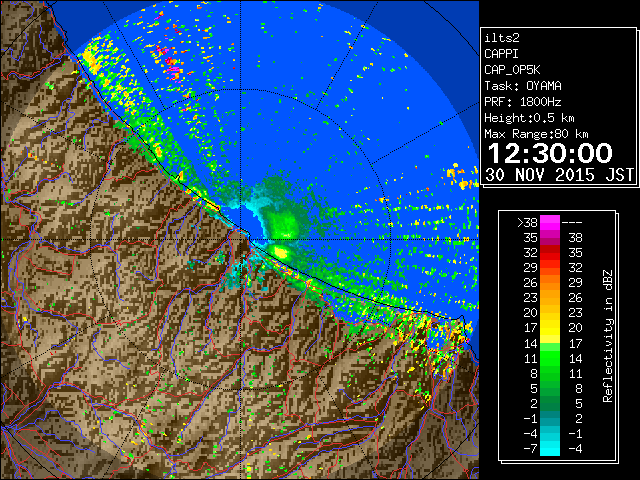Click the magenta echo cluster in the northwest sea
Viewport: 640px width, 480px height.
coord(173,69)
